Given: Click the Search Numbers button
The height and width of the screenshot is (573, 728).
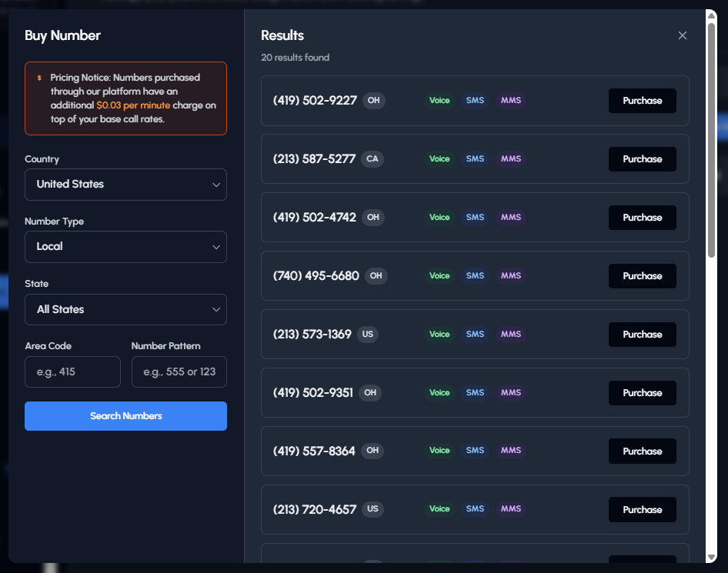Looking at the screenshot, I should (125, 416).
